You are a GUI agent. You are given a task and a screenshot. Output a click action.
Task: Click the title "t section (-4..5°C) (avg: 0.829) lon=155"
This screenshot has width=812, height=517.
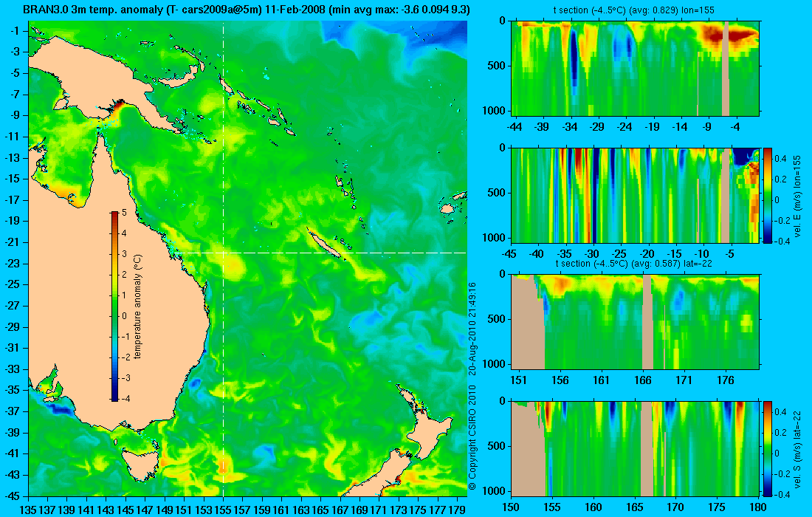[636, 10]
